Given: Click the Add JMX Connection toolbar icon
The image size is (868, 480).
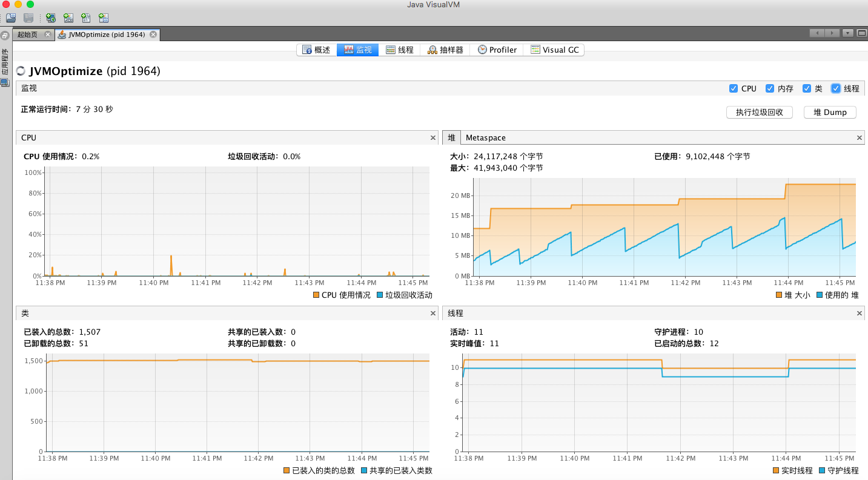Looking at the screenshot, I should click(x=68, y=18).
